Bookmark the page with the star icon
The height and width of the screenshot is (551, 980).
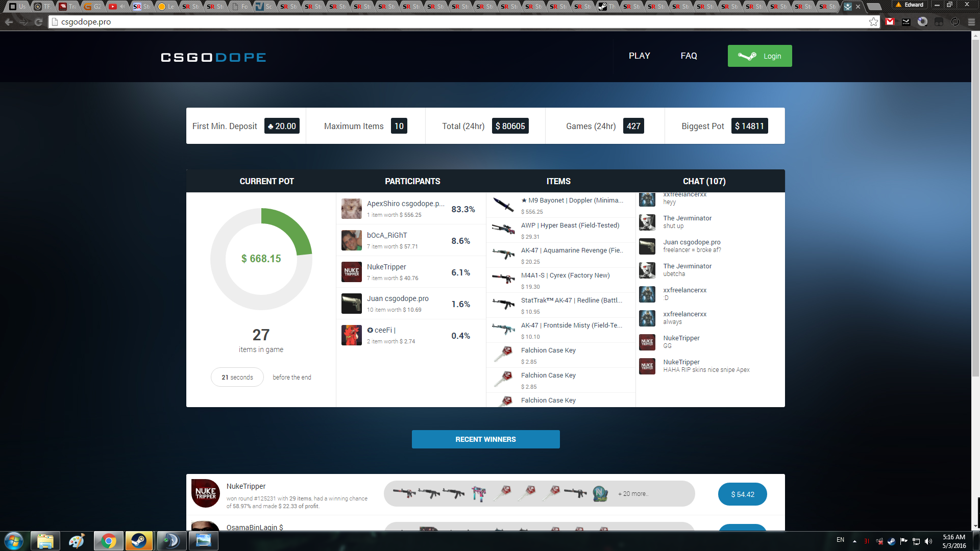click(x=873, y=22)
